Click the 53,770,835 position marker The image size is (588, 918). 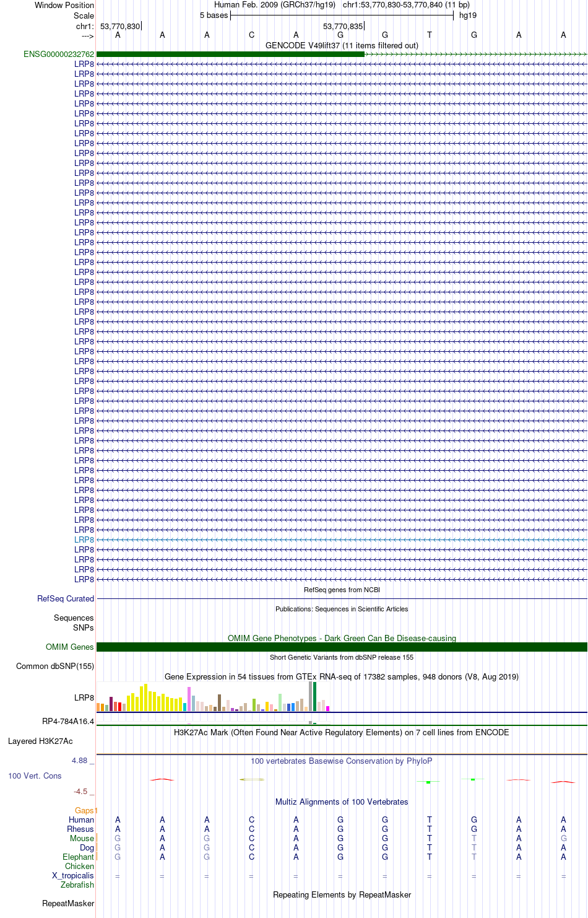343,27
